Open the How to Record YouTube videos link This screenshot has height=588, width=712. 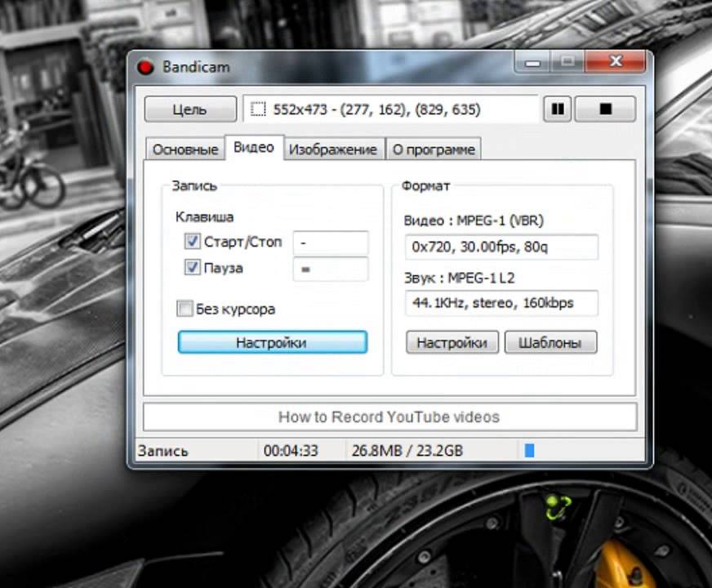click(x=389, y=416)
